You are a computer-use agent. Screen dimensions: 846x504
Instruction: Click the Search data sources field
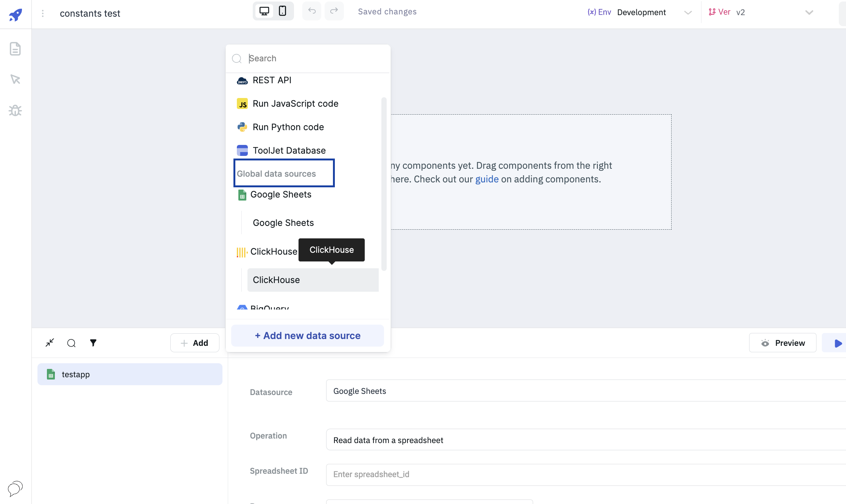308,58
